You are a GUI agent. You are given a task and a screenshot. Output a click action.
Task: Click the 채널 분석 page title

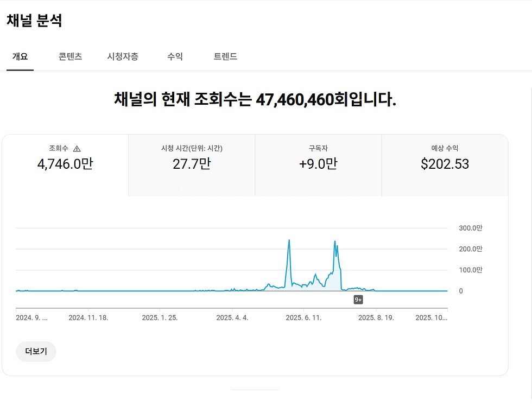point(34,21)
